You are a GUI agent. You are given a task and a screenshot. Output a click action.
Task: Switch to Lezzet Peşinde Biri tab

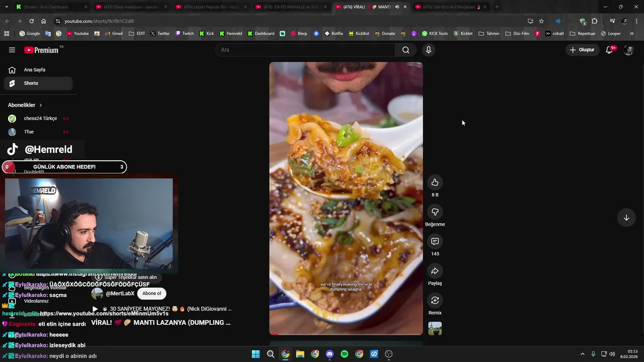coord(211,7)
